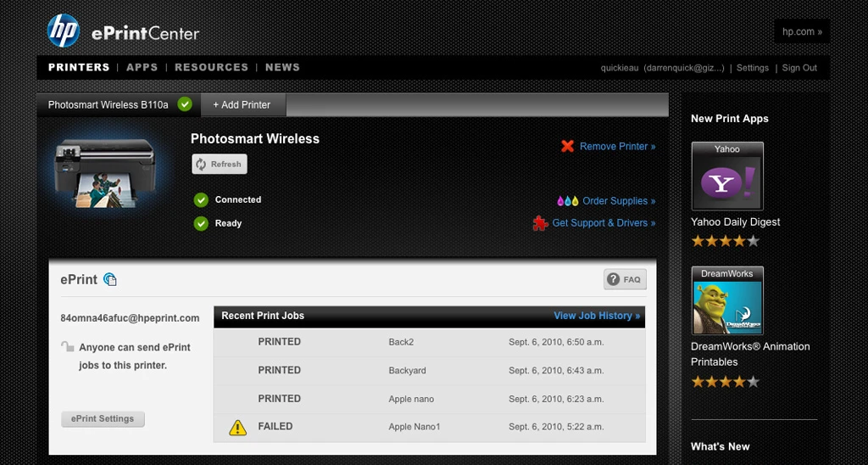
Task: Click the printer email address 84omna46afuc@hpeprint.com
Action: coord(130,318)
